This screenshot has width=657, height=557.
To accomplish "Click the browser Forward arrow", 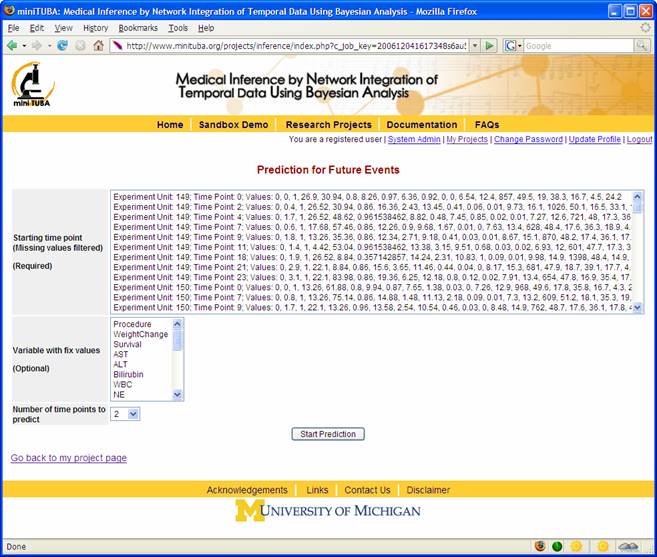I will (x=37, y=45).
